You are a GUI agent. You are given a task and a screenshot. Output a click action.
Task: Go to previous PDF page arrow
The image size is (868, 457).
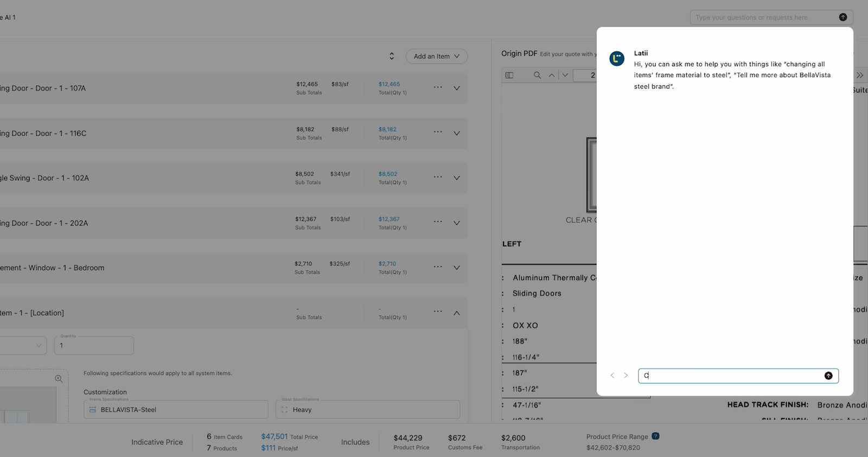[x=552, y=75]
